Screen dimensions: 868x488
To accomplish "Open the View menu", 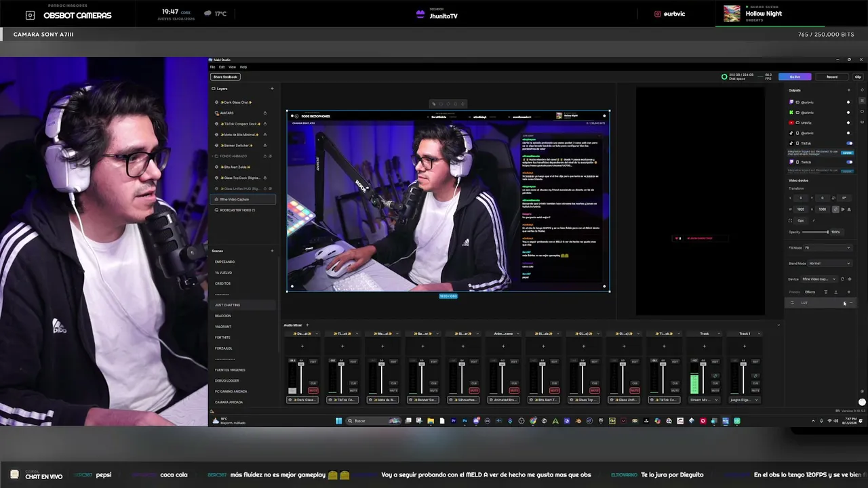I will (x=232, y=67).
